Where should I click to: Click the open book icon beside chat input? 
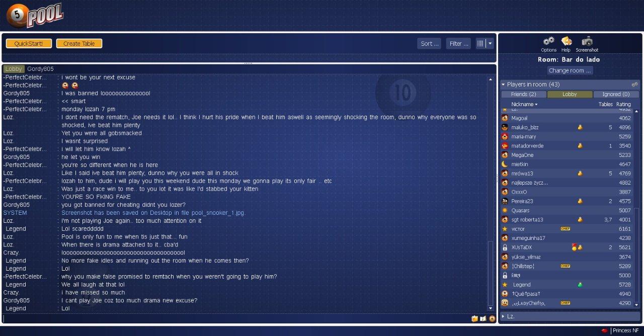(x=483, y=318)
